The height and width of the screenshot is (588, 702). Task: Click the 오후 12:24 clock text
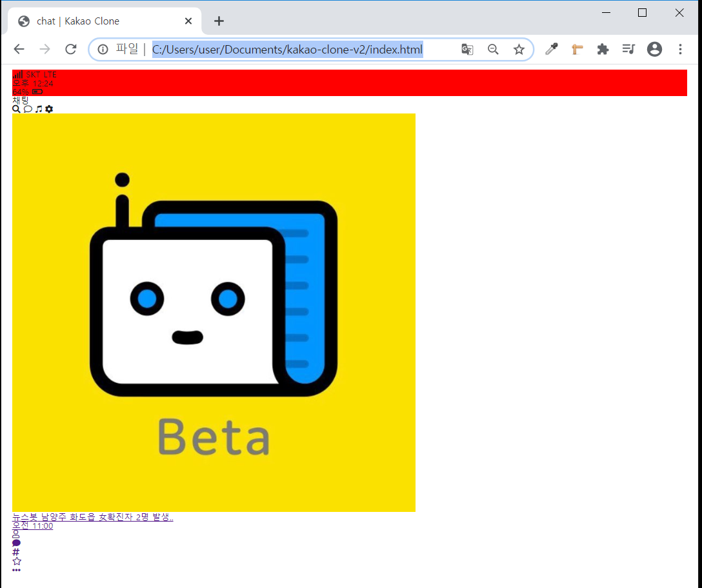[33, 83]
